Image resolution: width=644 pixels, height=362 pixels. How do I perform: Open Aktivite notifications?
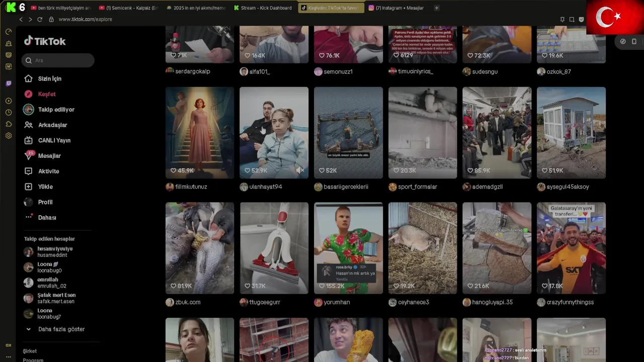click(x=48, y=171)
